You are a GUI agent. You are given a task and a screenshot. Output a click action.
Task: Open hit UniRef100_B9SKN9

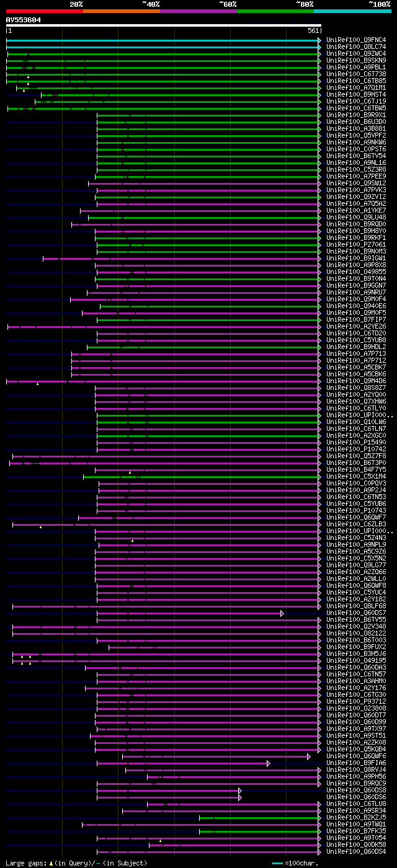tap(356, 61)
